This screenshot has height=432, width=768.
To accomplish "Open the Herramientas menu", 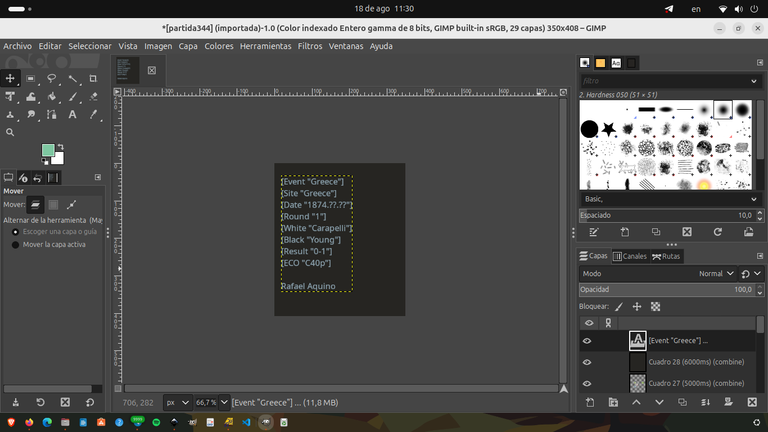I will (x=265, y=46).
